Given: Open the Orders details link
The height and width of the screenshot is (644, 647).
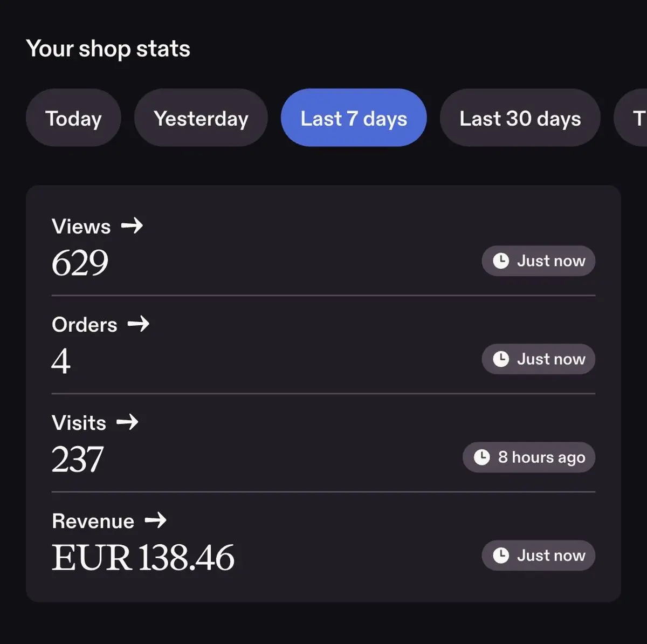Looking at the screenshot, I should point(101,324).
